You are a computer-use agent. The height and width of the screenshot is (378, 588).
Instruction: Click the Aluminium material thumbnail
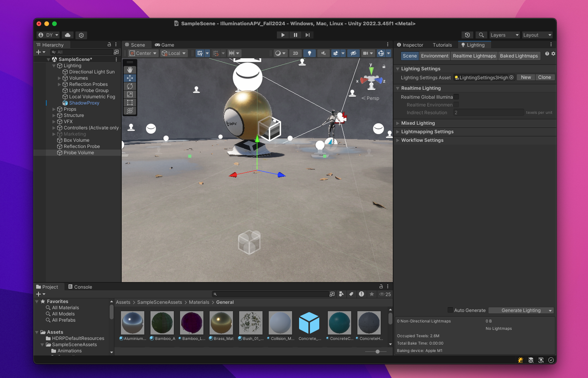(x=133, y=323)
